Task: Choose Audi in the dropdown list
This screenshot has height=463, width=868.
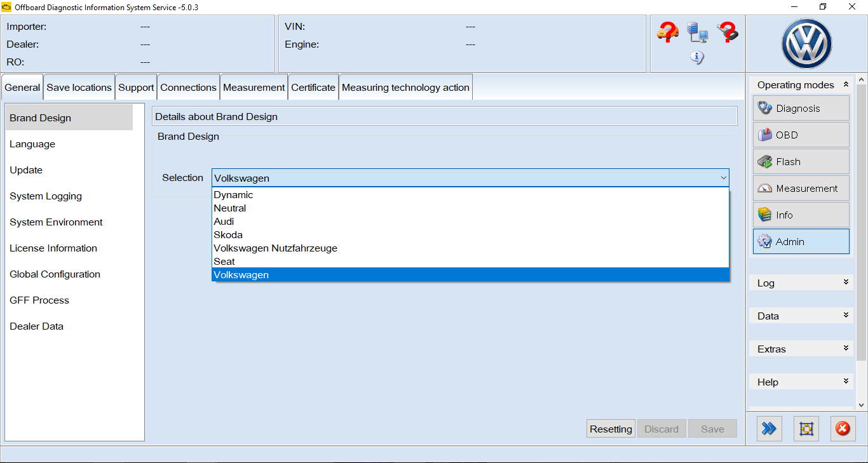Action: pos(470,222)
